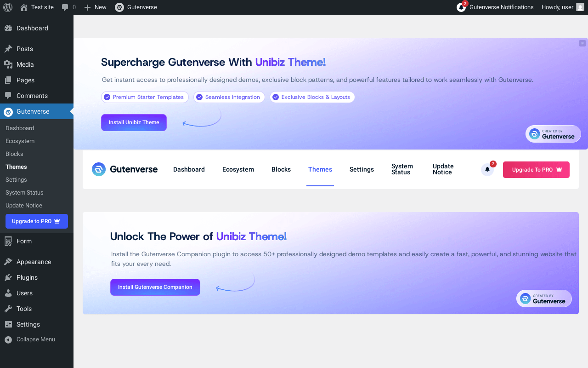The width and height of the screenshot is (588, 368).
Task: Open Gutenverse Notifications in admin bar
Action: click(x=495, y=7)
